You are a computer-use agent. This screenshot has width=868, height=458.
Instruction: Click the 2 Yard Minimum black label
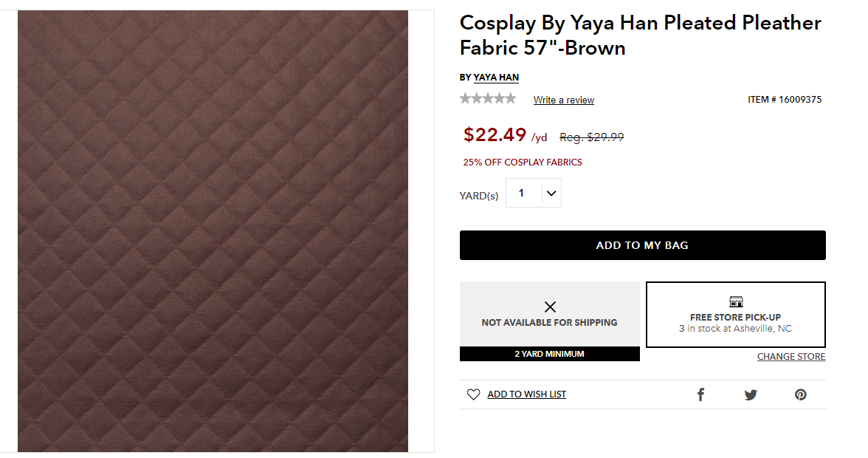pos(549,354)
